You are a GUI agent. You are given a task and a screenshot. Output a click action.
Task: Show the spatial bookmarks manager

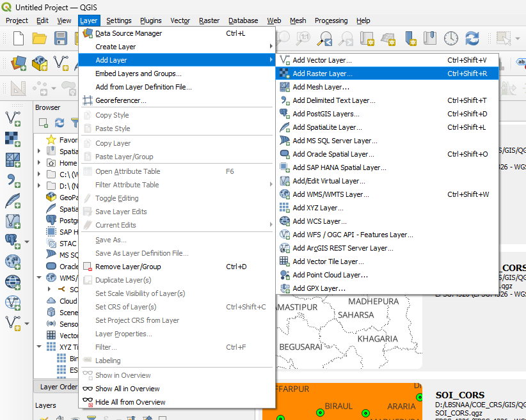pyautogui.click(x=430, y=38)
